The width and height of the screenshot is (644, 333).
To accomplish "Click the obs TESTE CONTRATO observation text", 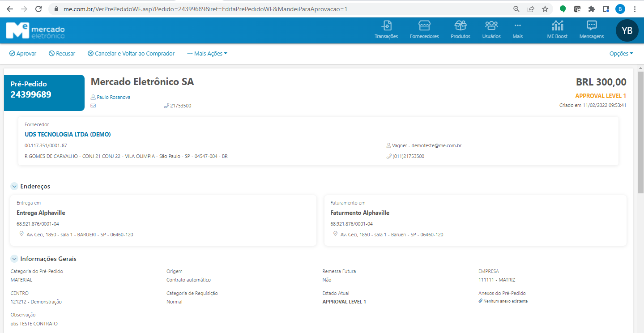I will (34, 324).
